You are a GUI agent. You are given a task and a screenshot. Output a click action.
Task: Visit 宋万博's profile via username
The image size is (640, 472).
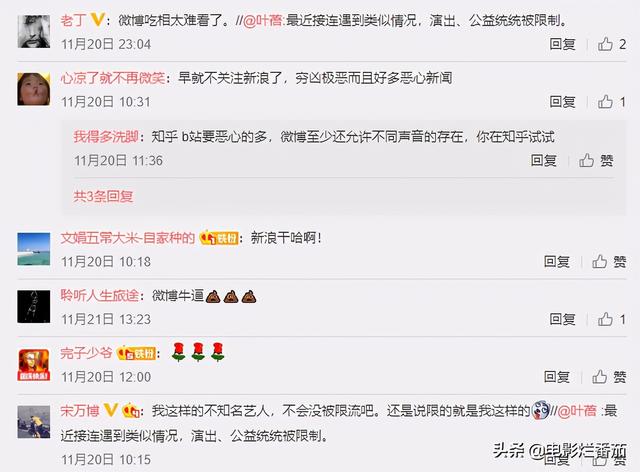(x=80, y=410)
